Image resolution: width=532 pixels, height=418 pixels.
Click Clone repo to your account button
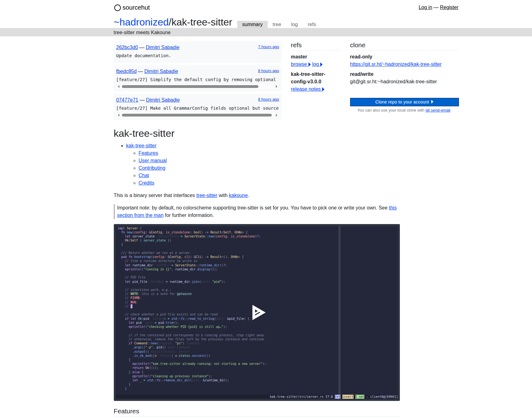[404, 102]
